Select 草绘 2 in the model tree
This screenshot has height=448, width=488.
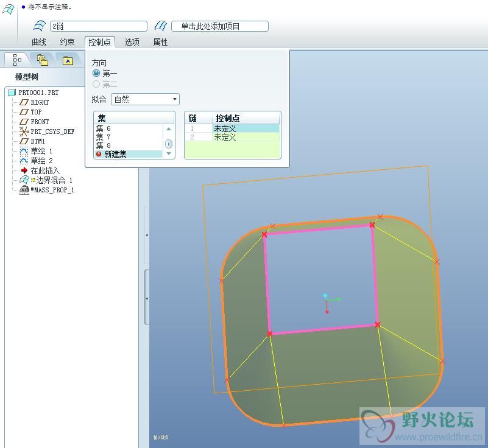pyautogui.click(x=41, y=161)
